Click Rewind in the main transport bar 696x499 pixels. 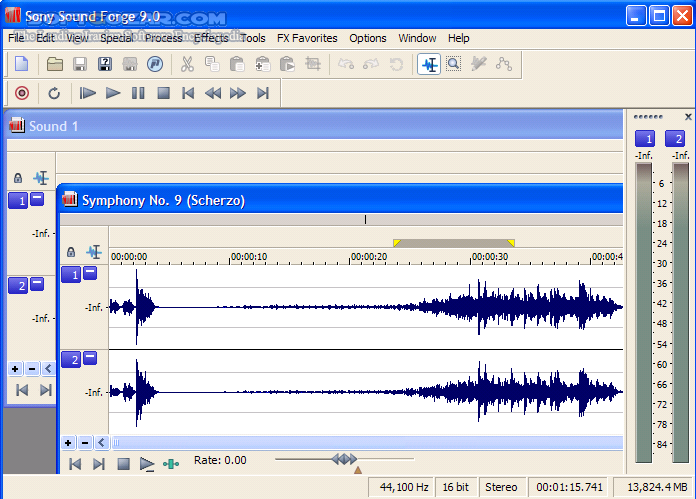(x=213, y=93)
